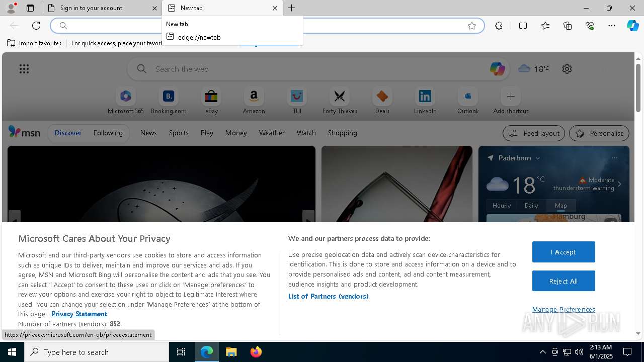Click Feed layout button

click(534, 133)
